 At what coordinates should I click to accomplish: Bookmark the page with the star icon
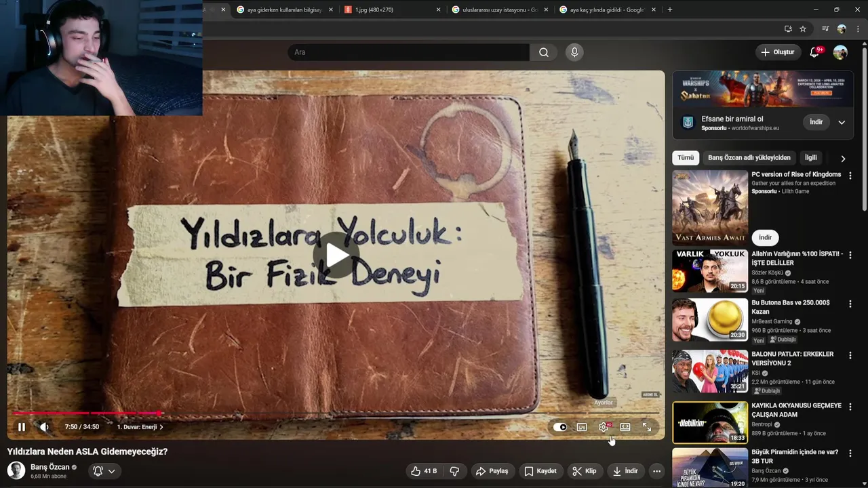pos(803,28)
